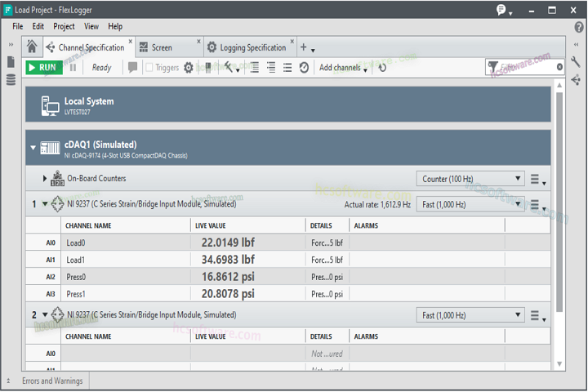Viewport: 588px width, 392px height.
Task: Switch to the Screen tab
Action: (x=162, y=47)
